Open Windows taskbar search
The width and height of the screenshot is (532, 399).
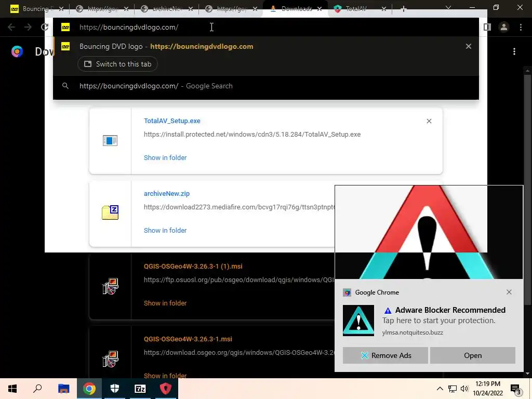click(37, 389)
